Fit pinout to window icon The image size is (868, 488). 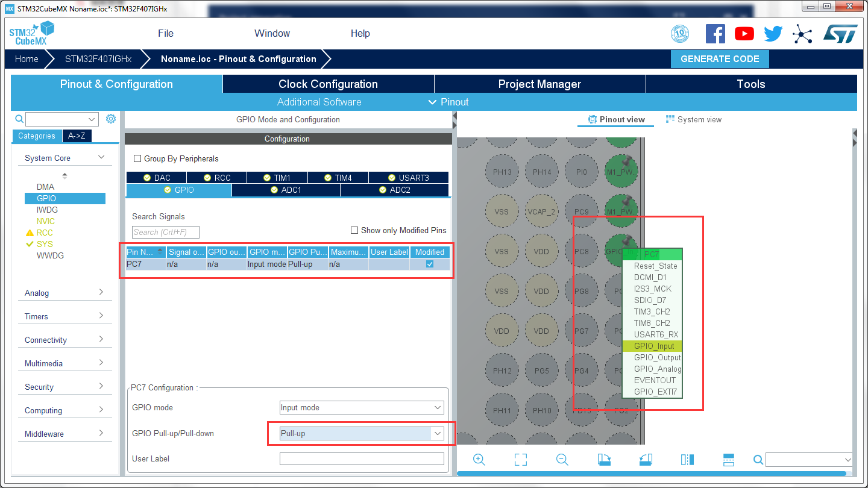point(521,460)
